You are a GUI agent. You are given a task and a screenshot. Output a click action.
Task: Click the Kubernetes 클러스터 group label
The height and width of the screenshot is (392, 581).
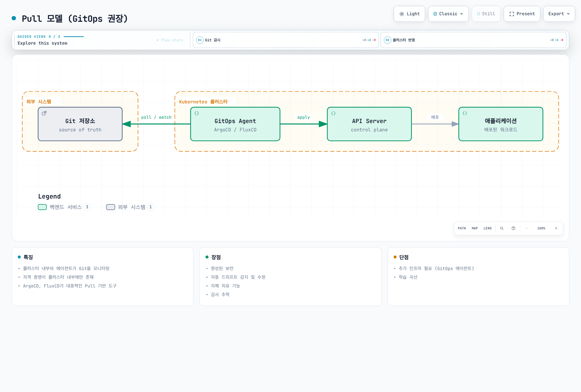click(203, 102)
